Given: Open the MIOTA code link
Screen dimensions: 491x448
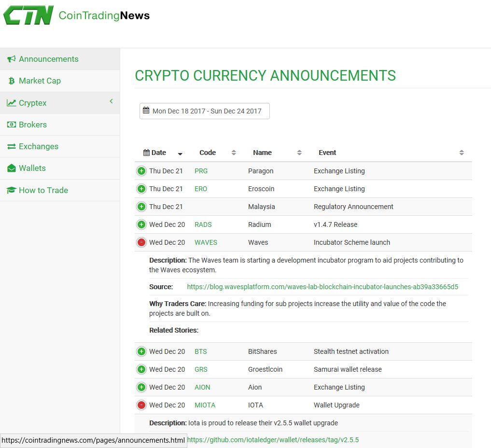Looking at the screenshot, I should pos(205,405).
